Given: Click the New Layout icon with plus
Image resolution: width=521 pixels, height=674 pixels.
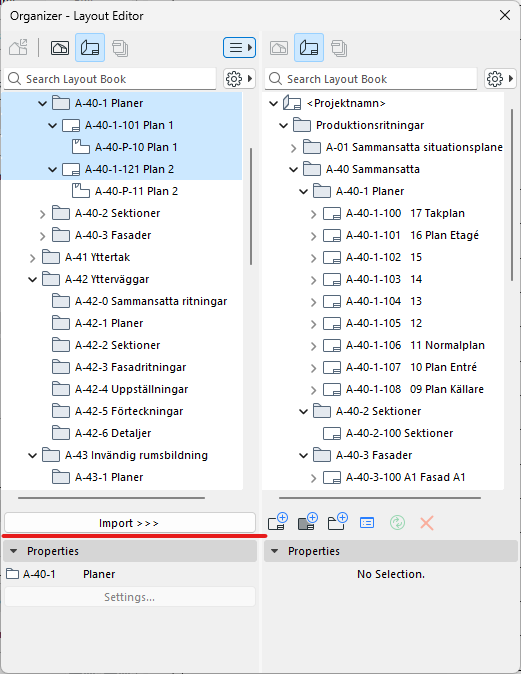Looking at the screenshot, I should coord(278,521).
